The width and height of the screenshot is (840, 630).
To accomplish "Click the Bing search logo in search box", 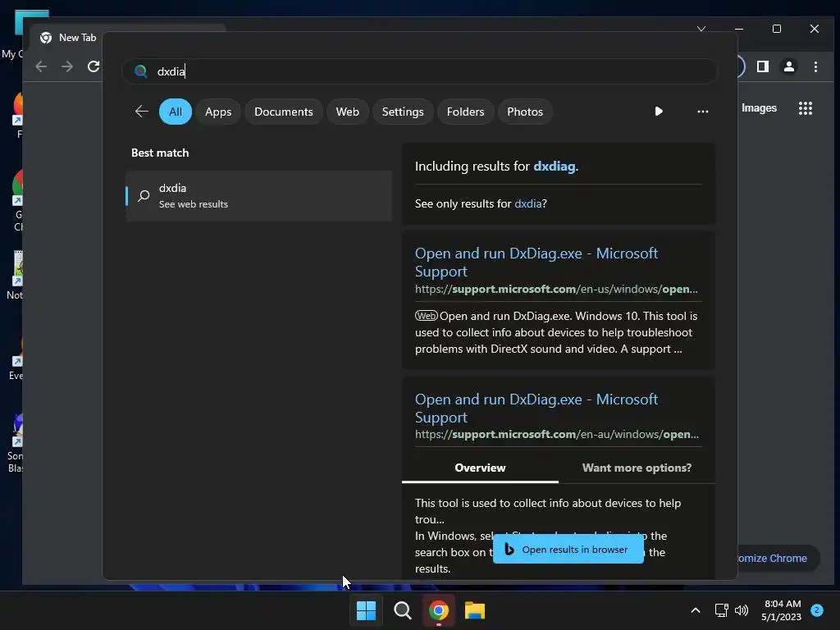I will [x=141, y=71].
